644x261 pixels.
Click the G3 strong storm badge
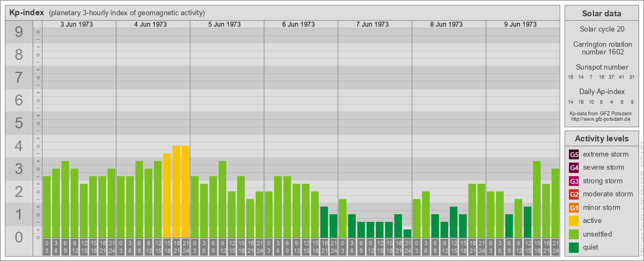coord(574,181)
